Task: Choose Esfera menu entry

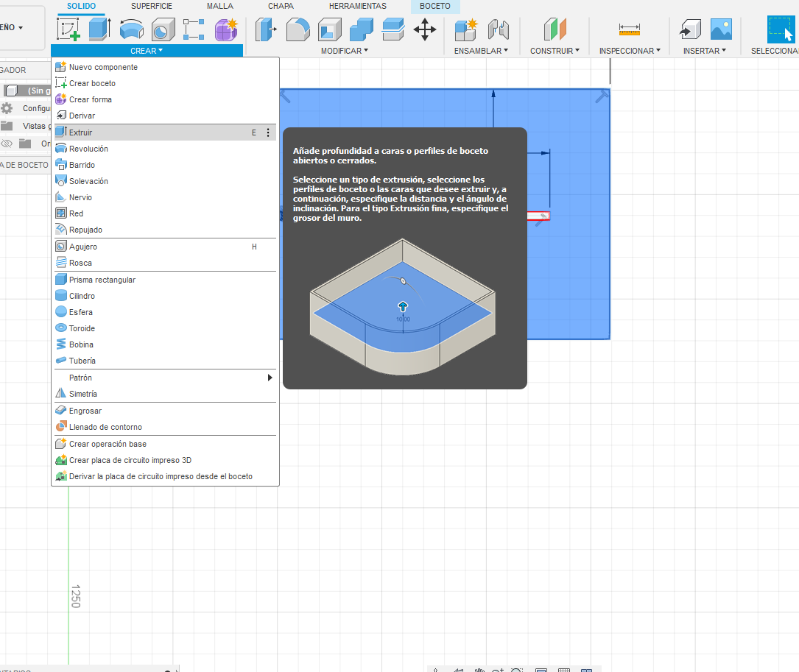Action: tap(165, 312)
